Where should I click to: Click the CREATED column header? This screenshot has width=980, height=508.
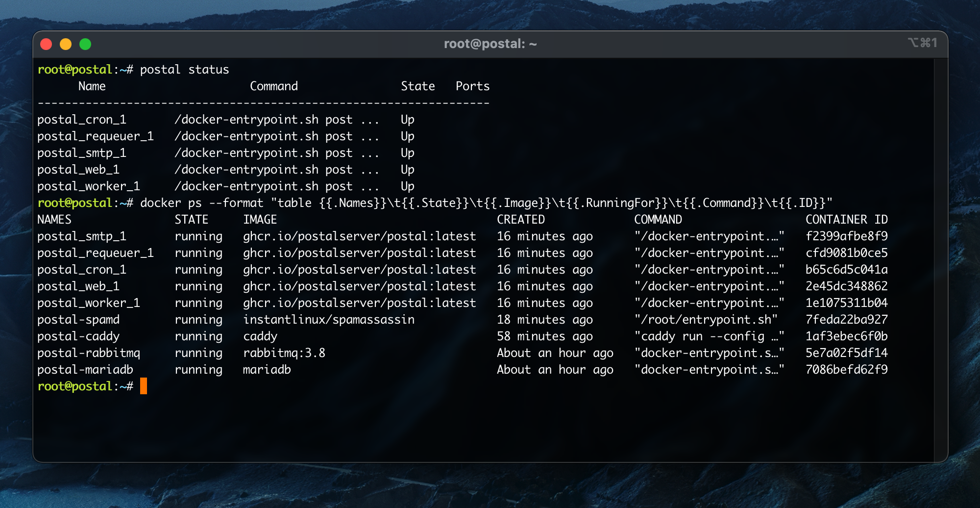pyautogui.click(x=521, y=220)
